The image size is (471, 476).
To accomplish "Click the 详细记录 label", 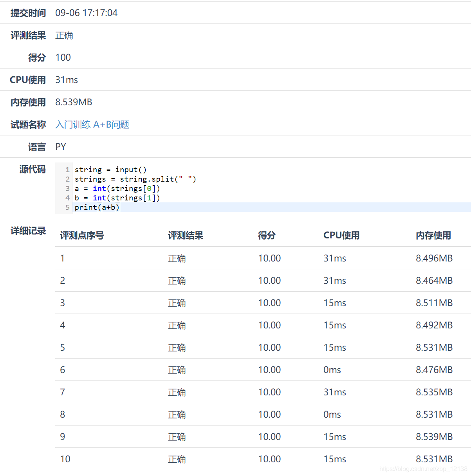I will (28, 231).
